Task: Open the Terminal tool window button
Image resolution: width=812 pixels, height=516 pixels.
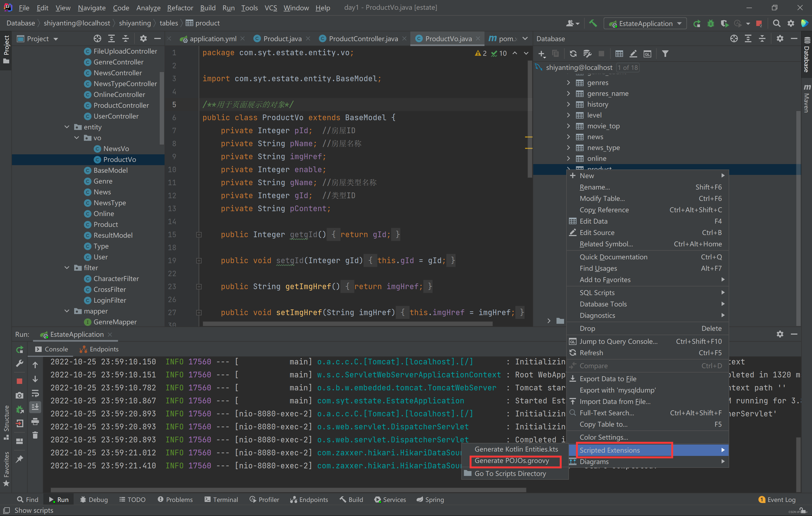Action: pyautogui.click(x=221, y=499)
